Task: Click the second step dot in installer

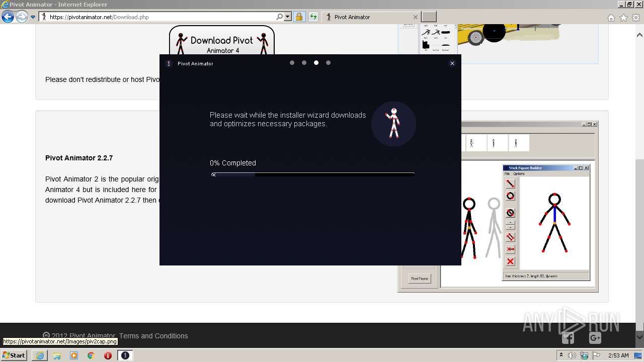Action: click(304, 63)
